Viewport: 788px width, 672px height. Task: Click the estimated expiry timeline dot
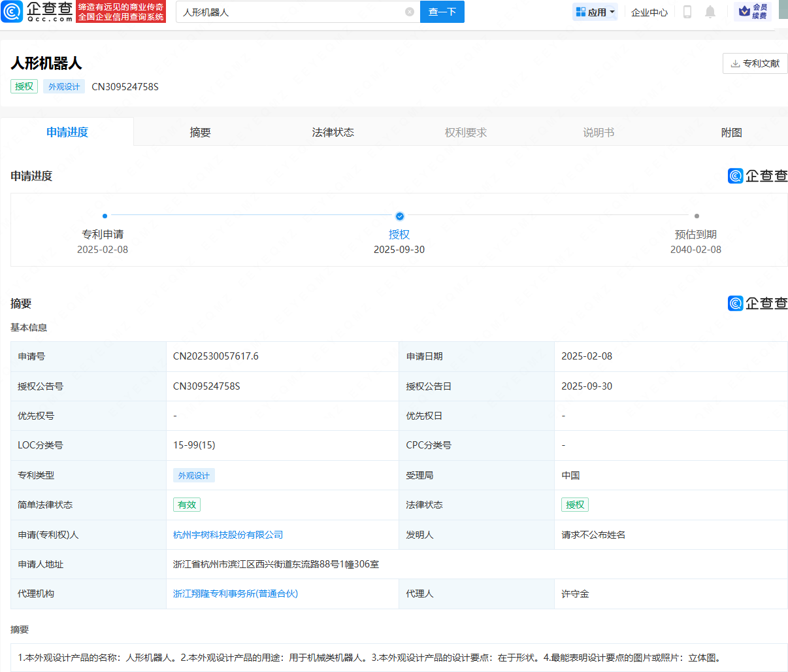pos(697,216)
